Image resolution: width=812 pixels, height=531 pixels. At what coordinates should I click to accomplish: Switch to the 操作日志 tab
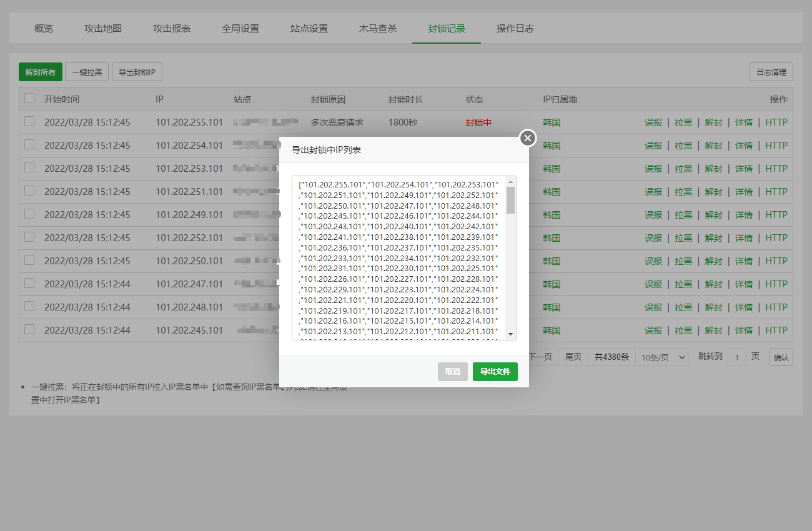(515, 29)
